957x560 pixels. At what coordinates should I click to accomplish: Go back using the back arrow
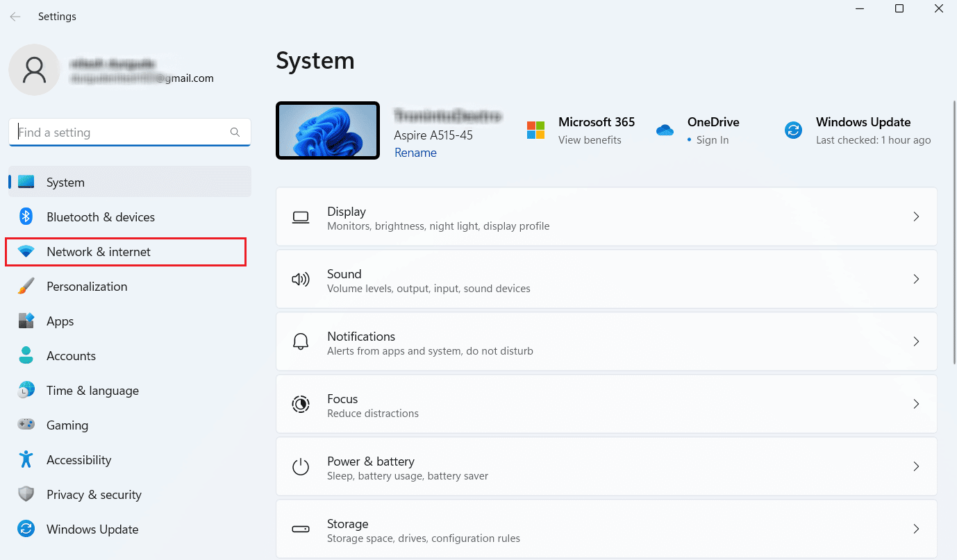pyautogui.click(x=15, y=16)
